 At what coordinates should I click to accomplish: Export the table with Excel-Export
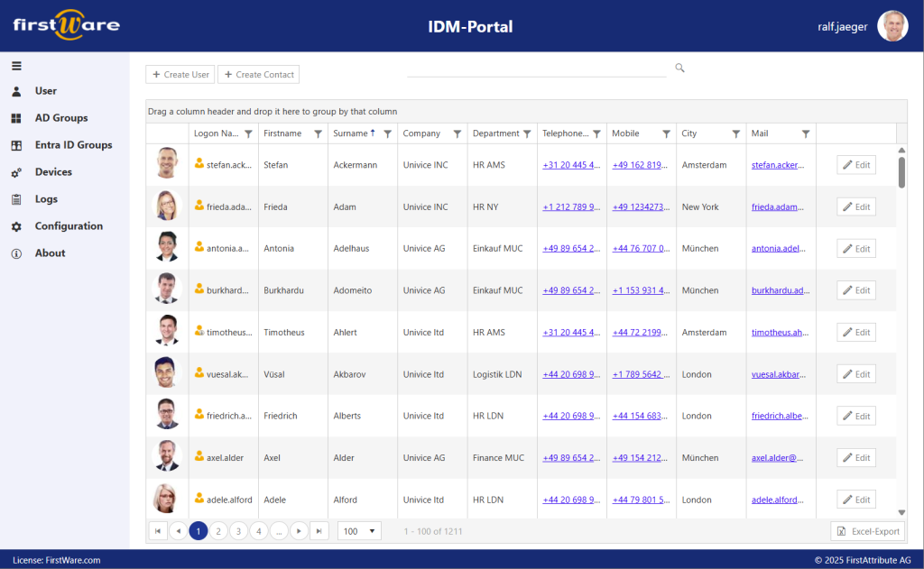(x=867, y=531)
